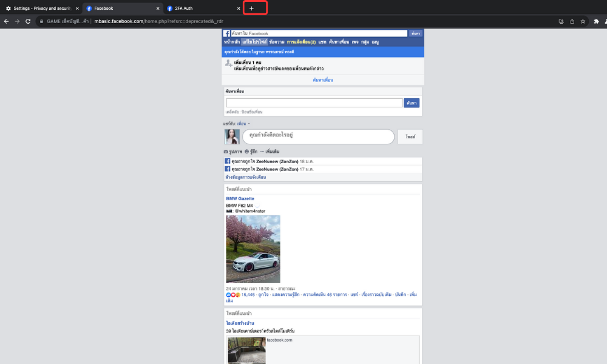Screen dimensions: 607x364
Task: Focus the friend search field under ค้นหาเพื่อน heading
Action: click(x=314, y=103)
